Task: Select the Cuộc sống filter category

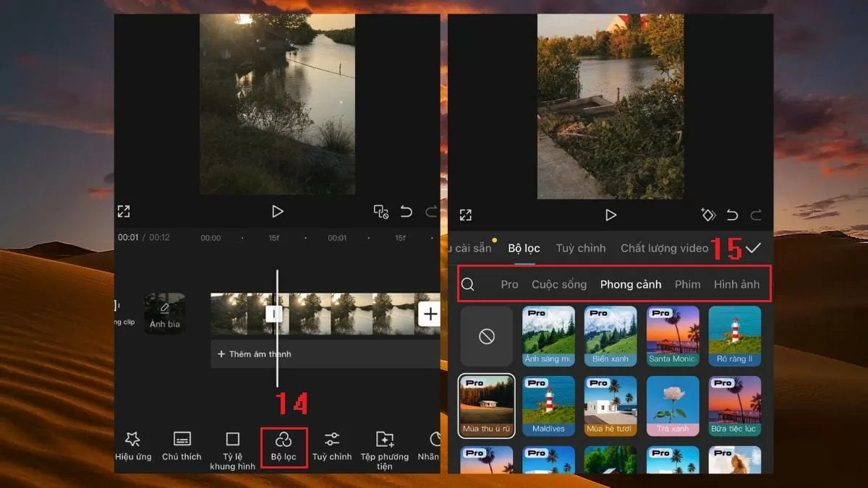Action: tap(559, 284)
